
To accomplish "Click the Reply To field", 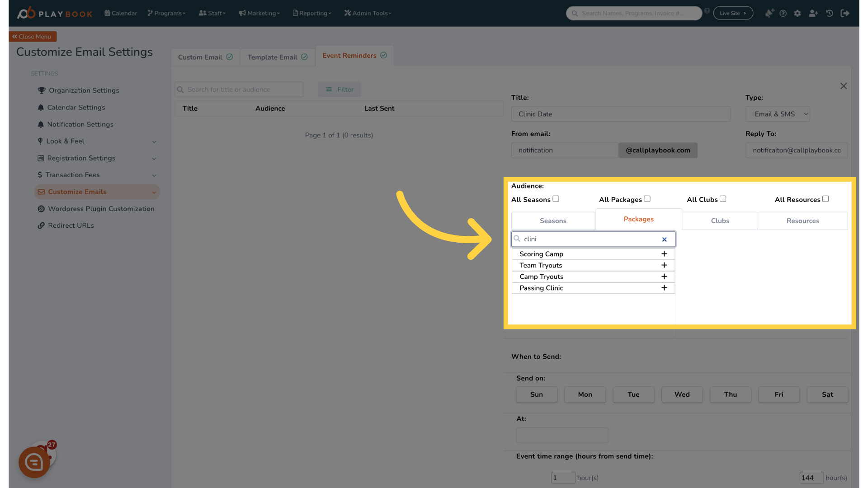I will (796, 150).
